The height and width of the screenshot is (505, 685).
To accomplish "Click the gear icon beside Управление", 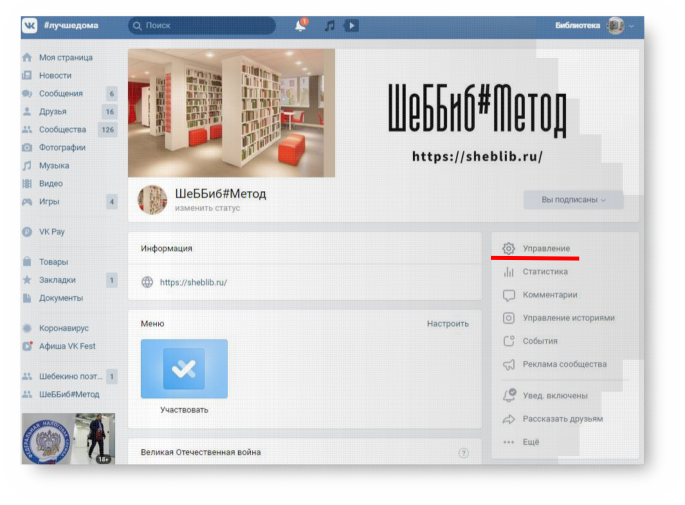I will click(509, 248).
